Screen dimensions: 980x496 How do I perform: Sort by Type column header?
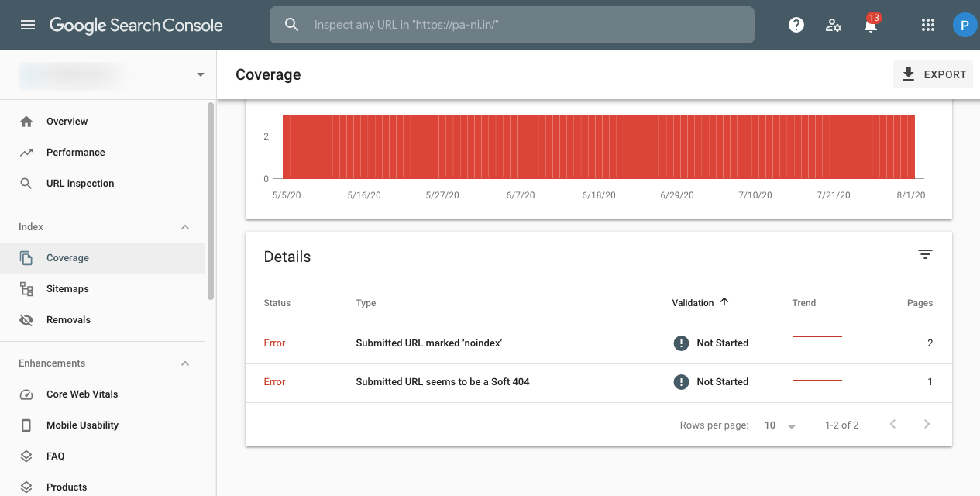coord(366,303)
